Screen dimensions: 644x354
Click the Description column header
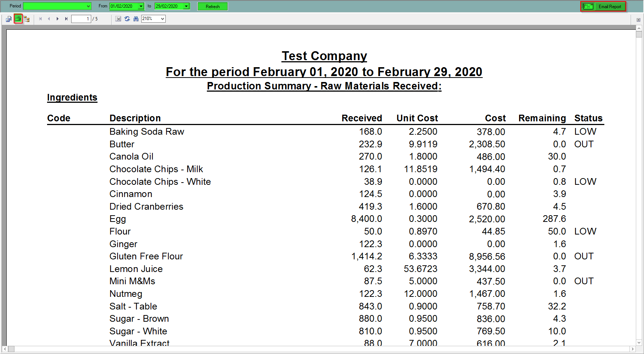point(135,118)
